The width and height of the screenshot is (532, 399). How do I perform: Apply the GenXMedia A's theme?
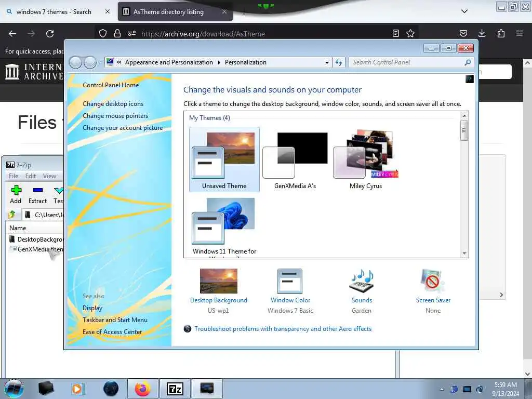click(x=295, y=159)
